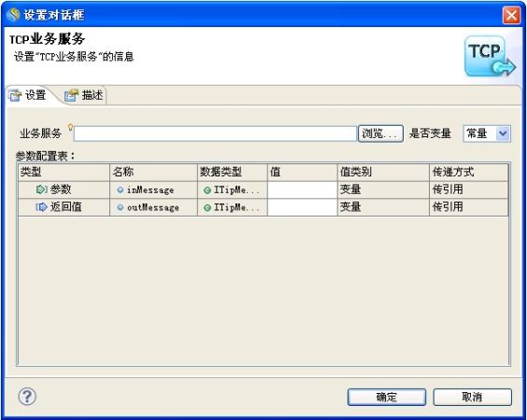
Task: Click the blue return value arrow icon
Action: tap(41, 207)
